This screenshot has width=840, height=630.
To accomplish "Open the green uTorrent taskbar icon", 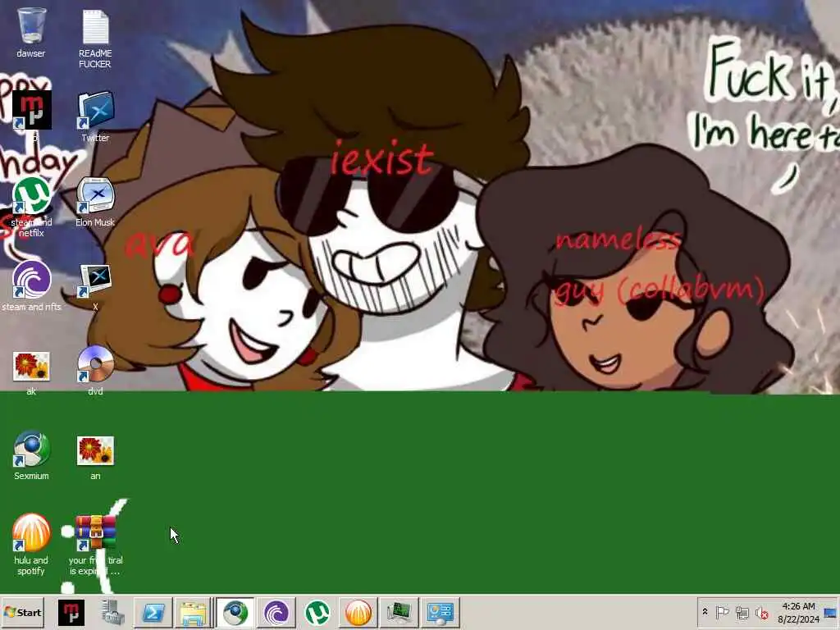I will [x=317, y=612].
